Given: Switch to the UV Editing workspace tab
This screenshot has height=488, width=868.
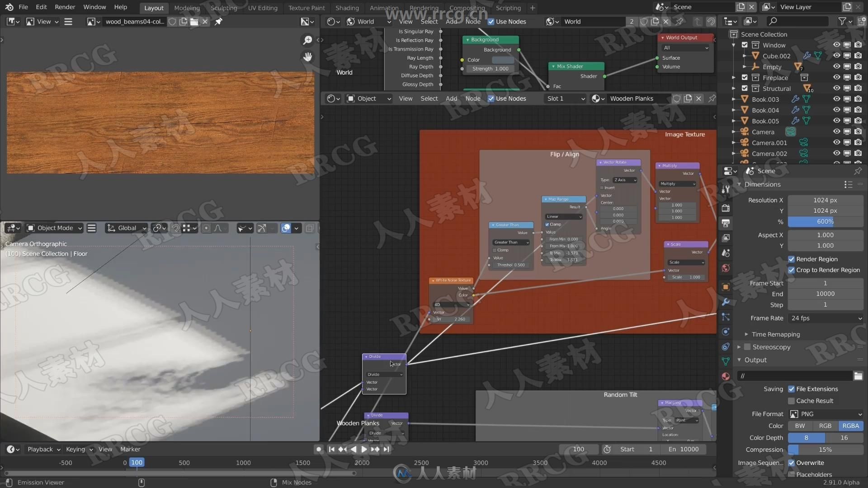Looking at the screenshot, I should (x=262, y=8).
